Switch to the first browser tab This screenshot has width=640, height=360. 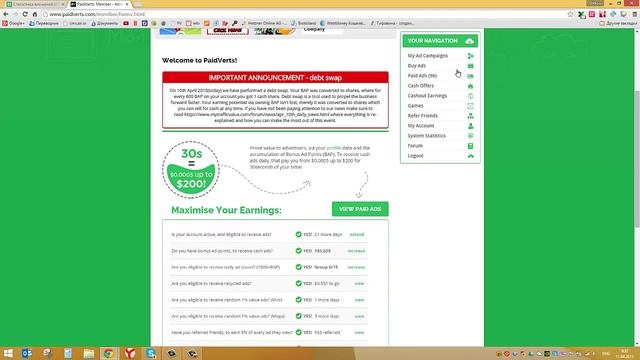[x=36, y=4]
